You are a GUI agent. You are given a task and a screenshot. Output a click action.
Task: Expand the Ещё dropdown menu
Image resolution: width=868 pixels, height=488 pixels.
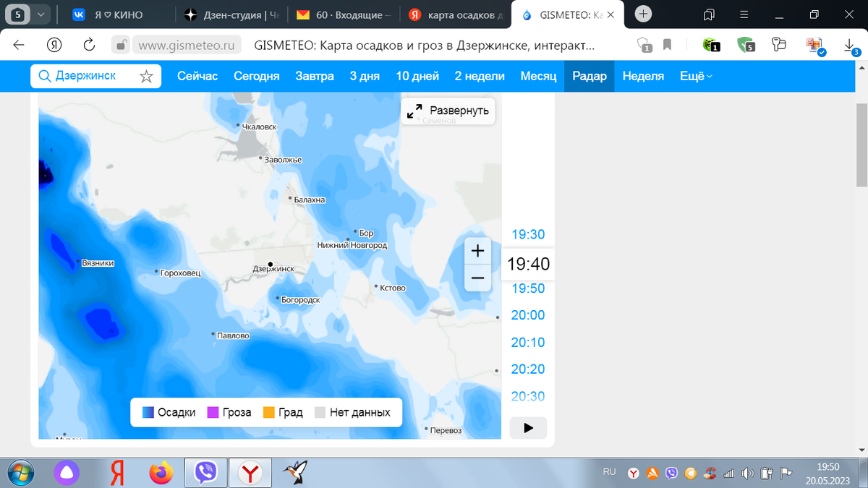(696, 76)
